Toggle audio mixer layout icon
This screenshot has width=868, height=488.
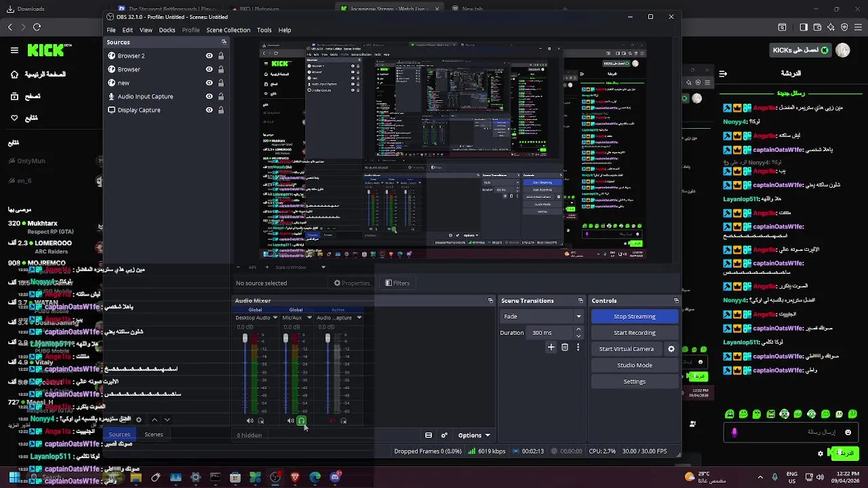[429, 435]
